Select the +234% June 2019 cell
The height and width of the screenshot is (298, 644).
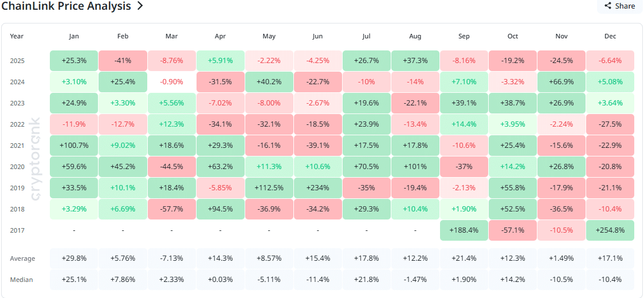[x=318, y=188]
